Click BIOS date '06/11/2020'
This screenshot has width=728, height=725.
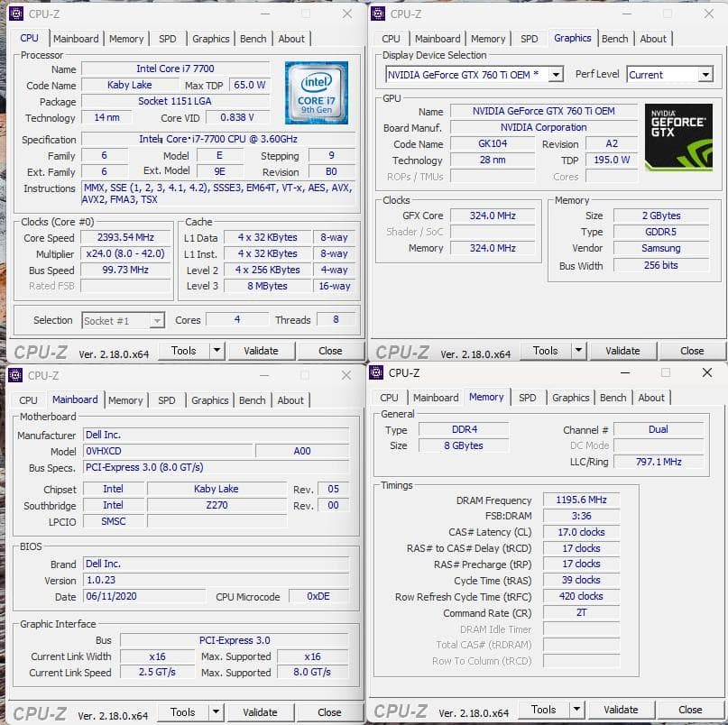pos(144,596)
